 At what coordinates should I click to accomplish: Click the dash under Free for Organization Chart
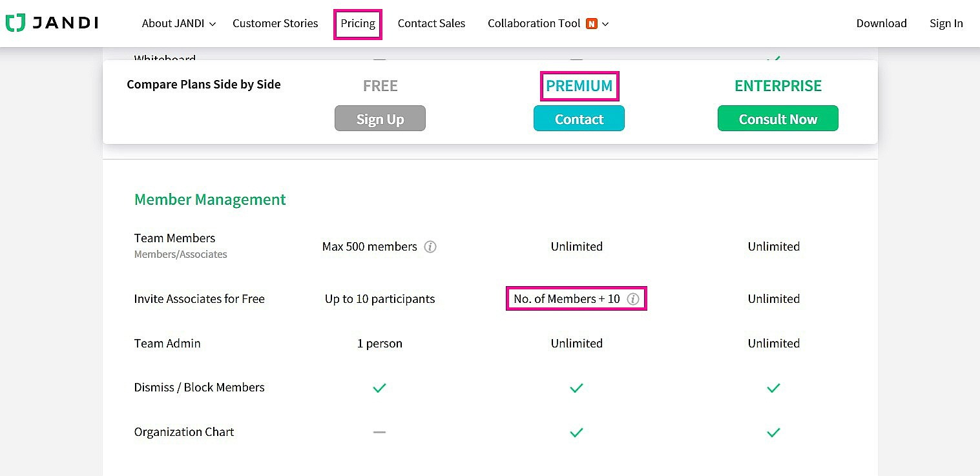point(379,432)
